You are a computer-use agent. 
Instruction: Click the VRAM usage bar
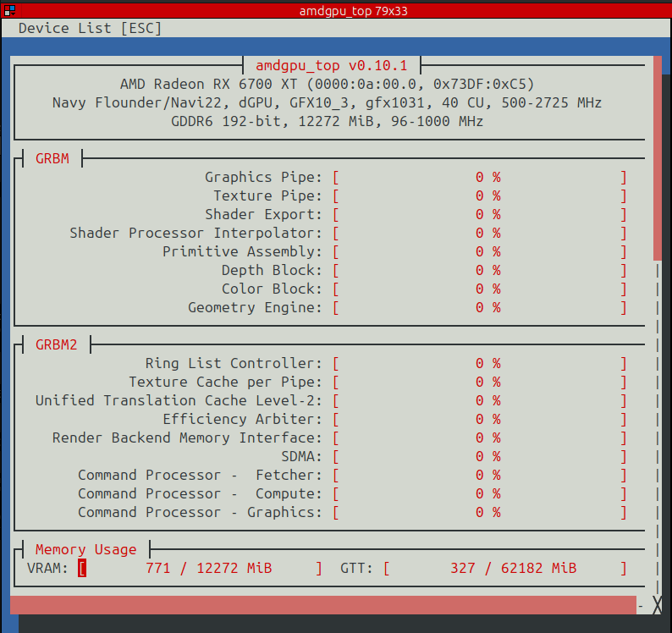(200, 568)
